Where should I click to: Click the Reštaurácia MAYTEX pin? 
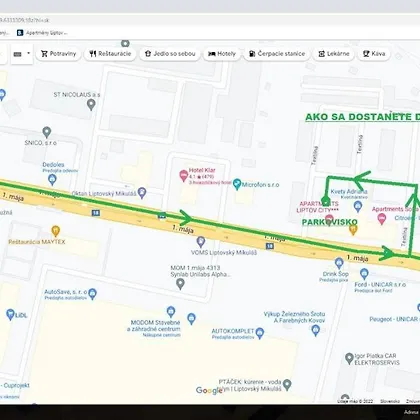pyautogui.click(x=56, y=231)
